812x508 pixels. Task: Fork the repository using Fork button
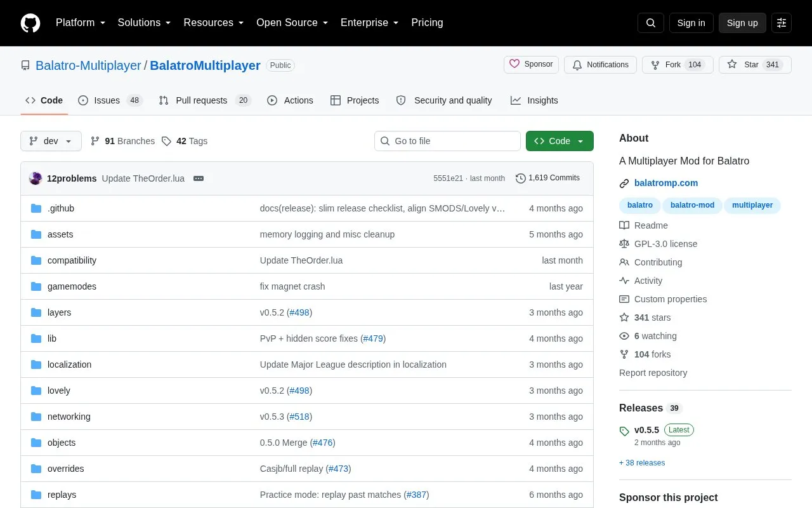click(678, 65)
